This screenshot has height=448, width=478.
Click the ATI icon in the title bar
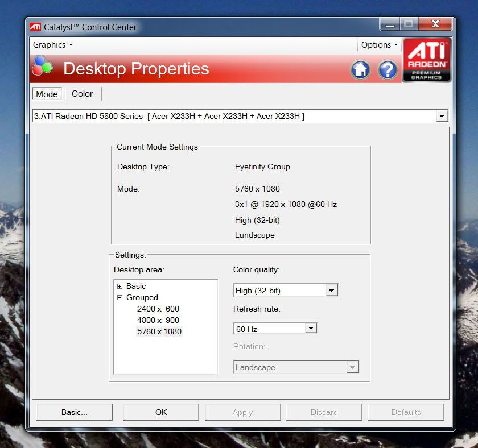(35, 27)
